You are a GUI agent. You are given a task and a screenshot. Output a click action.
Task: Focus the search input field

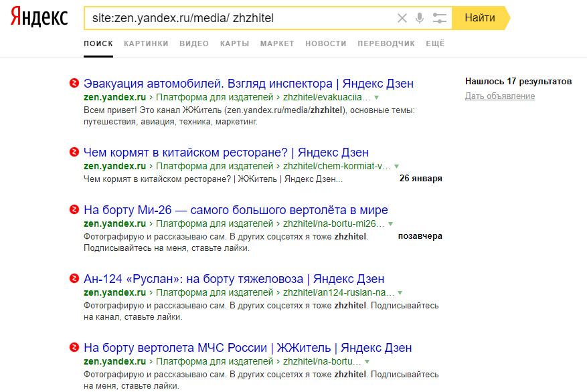(240, 18)
